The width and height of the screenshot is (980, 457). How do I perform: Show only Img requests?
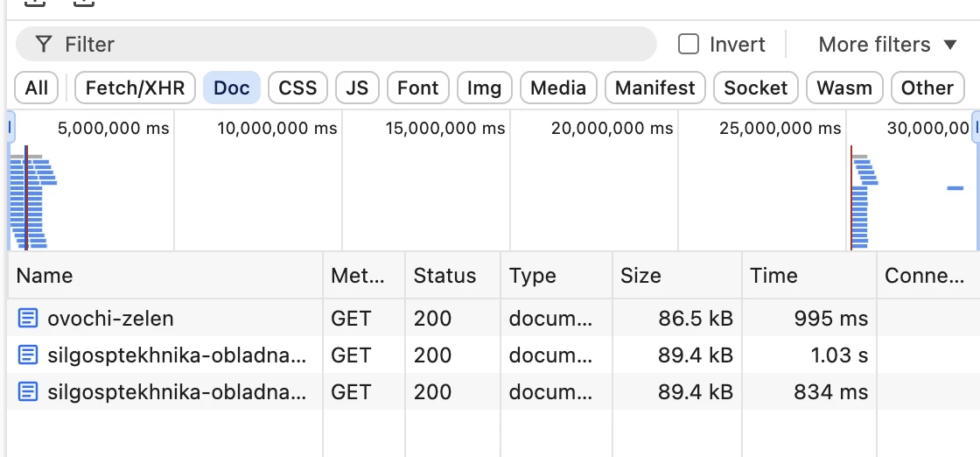click(x=485, y=88)
